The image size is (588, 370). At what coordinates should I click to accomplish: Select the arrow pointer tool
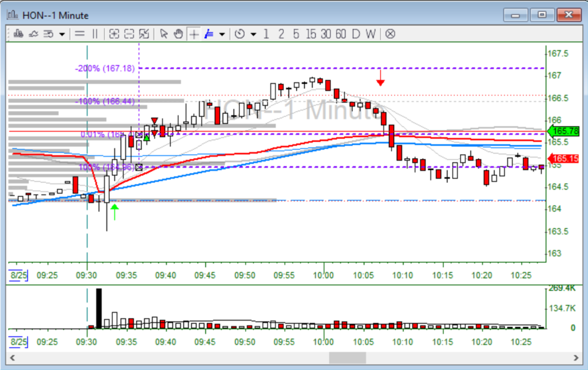[x=164, y=34]
